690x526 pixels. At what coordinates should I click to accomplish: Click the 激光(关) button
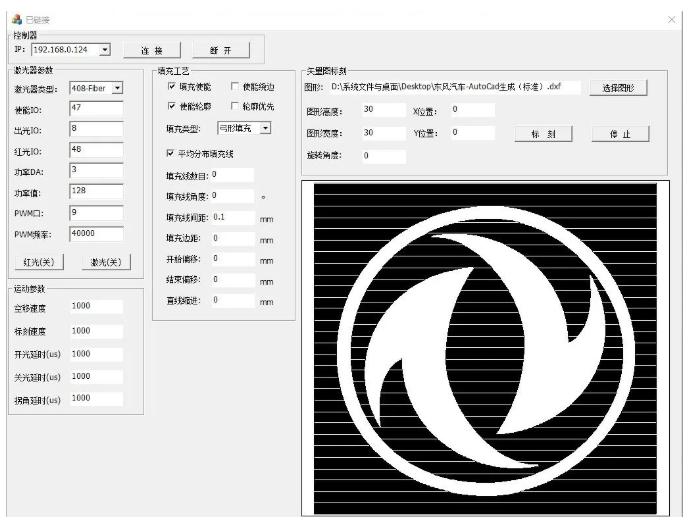coord(106,262)
